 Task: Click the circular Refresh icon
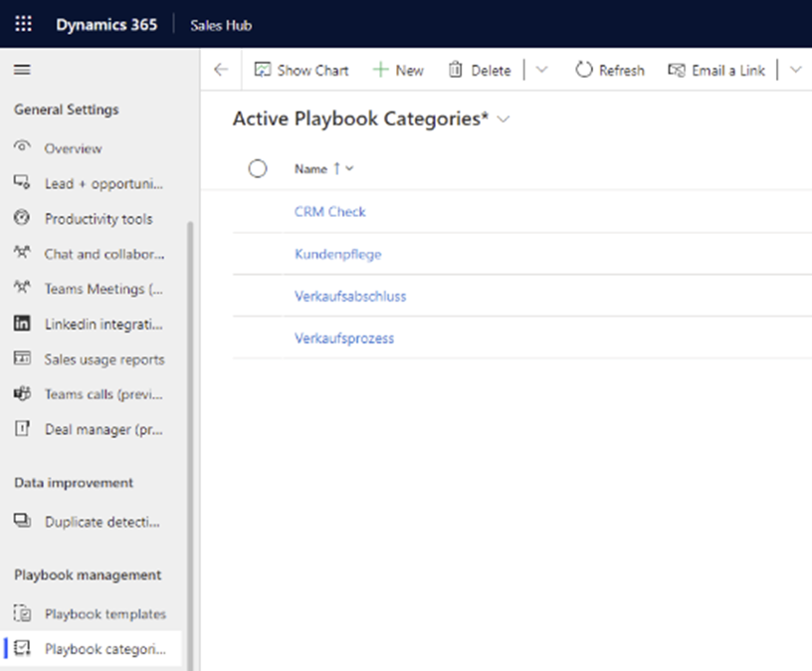point(583,70)
